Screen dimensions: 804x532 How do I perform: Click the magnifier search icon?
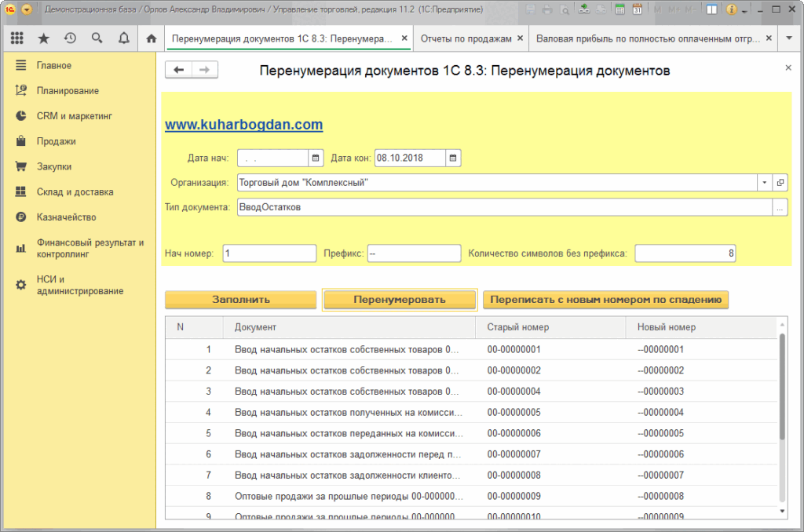point(97,38)
